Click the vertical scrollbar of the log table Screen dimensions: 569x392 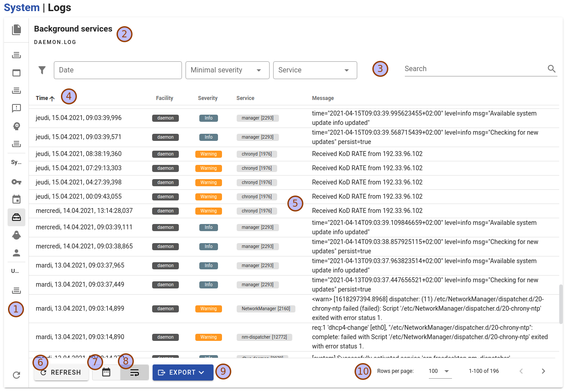click(x=561, y=304)
